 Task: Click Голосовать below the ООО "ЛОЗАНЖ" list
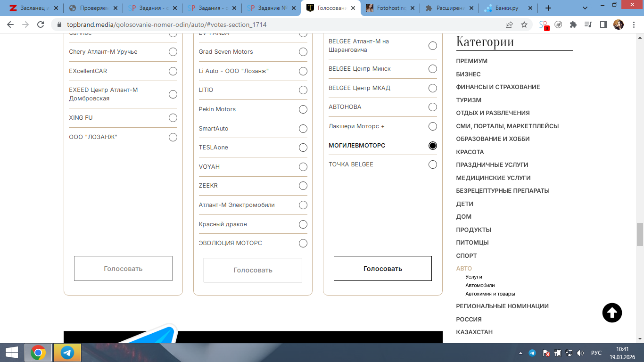(123, 269)
